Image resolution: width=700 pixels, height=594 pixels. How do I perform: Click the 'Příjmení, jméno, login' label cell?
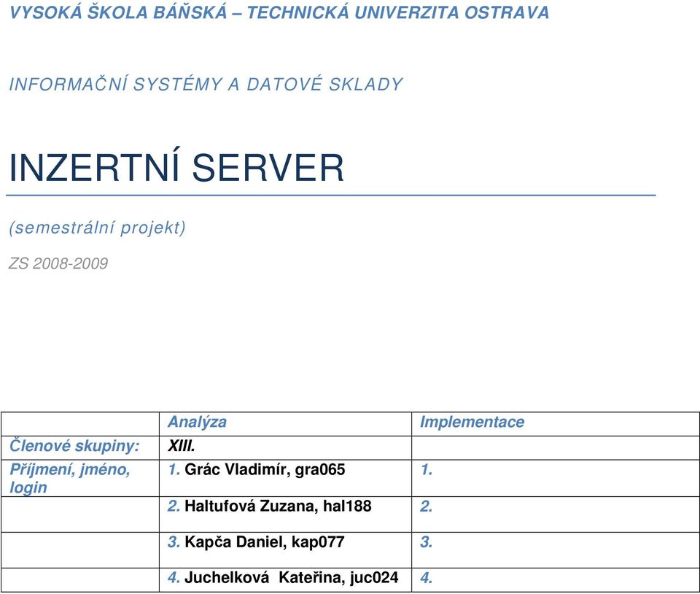[x=80, y=478]
